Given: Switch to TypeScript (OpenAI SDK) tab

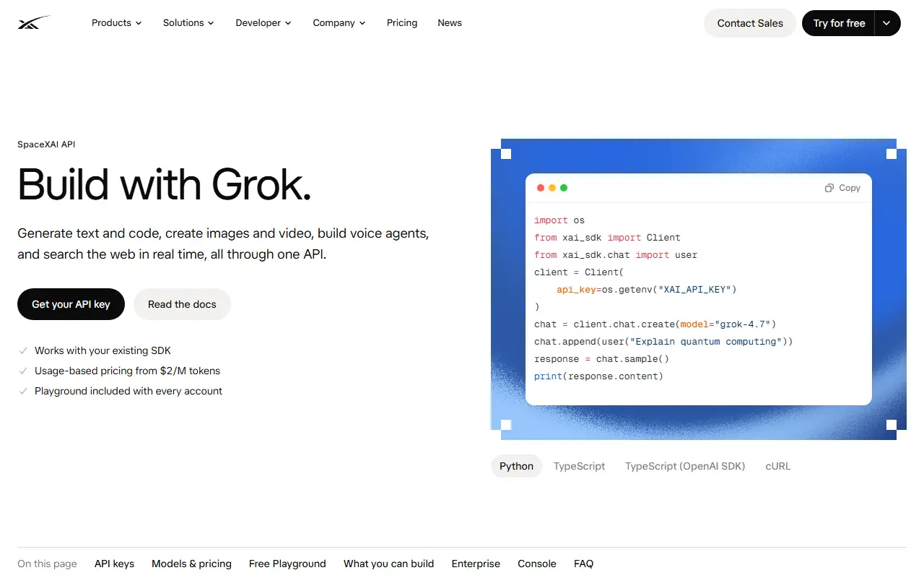Looking at the screenshot, I should 685,466.
